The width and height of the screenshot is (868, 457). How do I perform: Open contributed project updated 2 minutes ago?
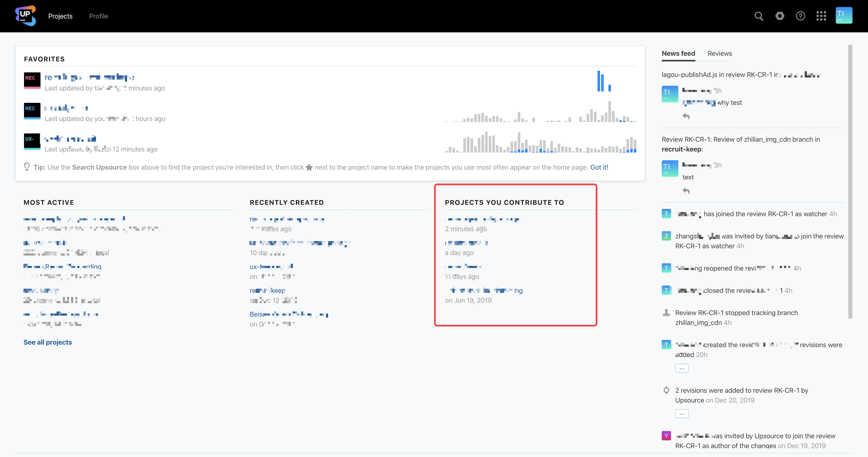[482, 219]
